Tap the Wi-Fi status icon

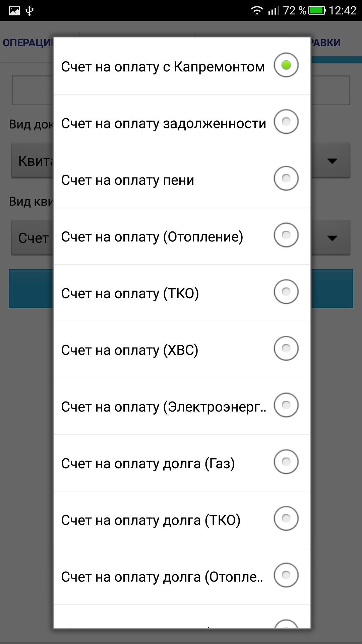coord(257,11)
